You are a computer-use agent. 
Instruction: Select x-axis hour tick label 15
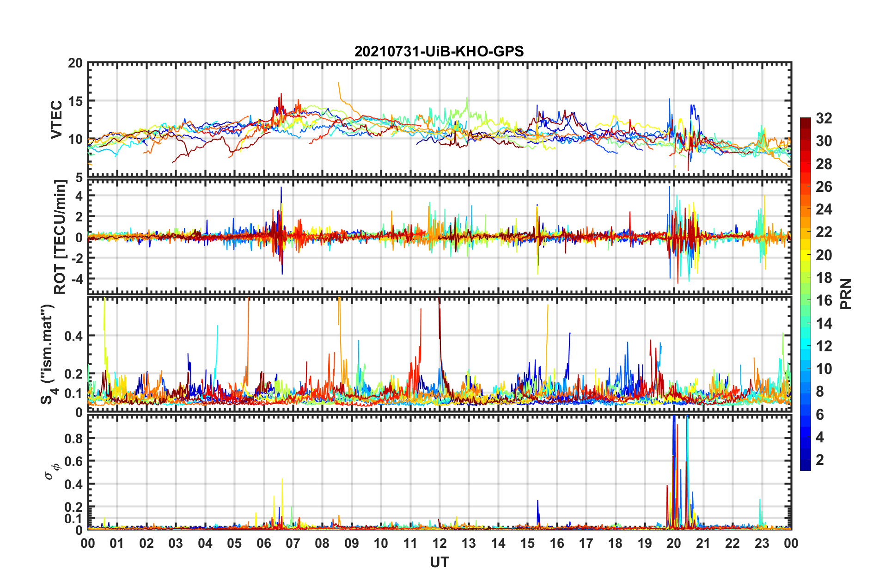[x=527, y=543]
